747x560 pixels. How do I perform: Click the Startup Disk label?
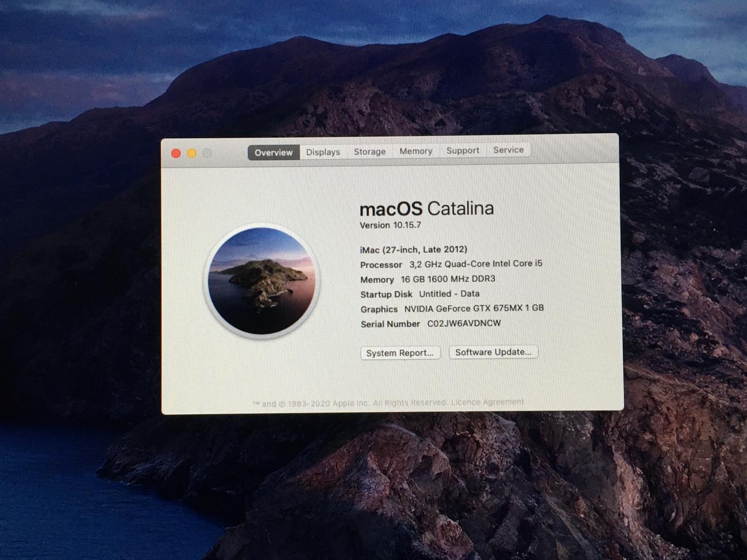[x=386, y=294]
